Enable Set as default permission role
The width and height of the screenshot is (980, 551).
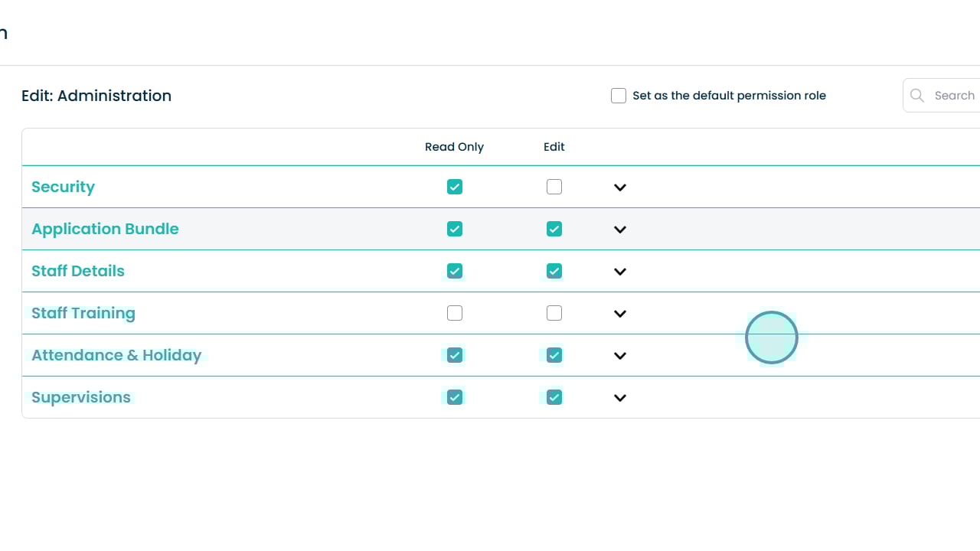[619, 96]
